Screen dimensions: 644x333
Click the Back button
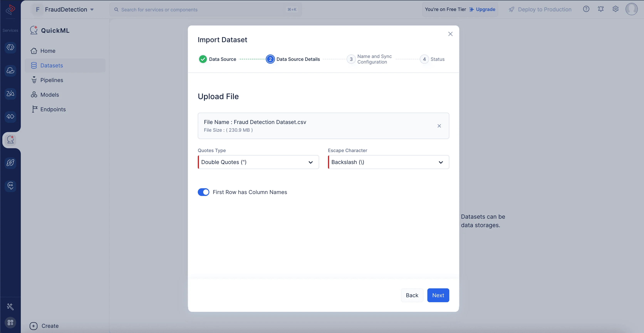click(x=412, y=295)
